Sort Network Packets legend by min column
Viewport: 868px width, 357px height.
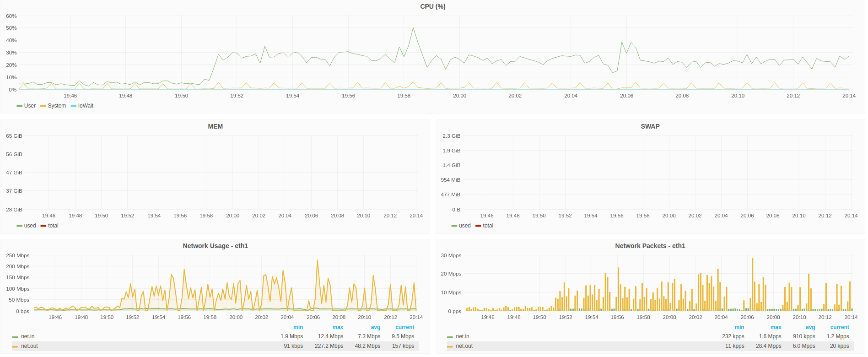[739, 327]
